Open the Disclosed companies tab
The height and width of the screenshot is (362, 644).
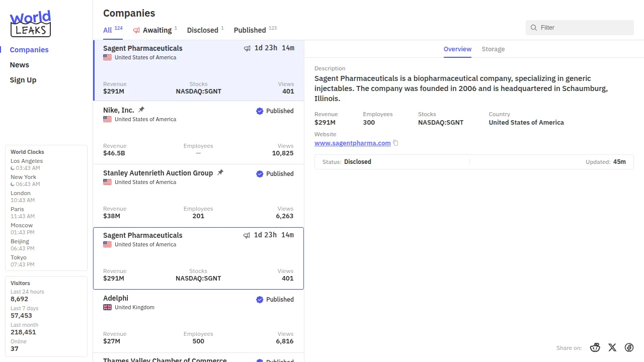[202, 30]
